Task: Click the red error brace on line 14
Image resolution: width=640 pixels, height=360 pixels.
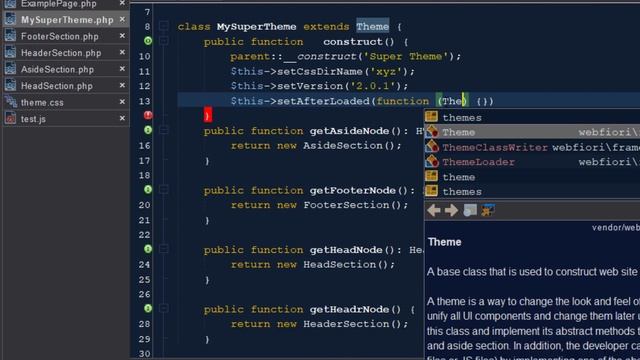Action: coord(208,115)
